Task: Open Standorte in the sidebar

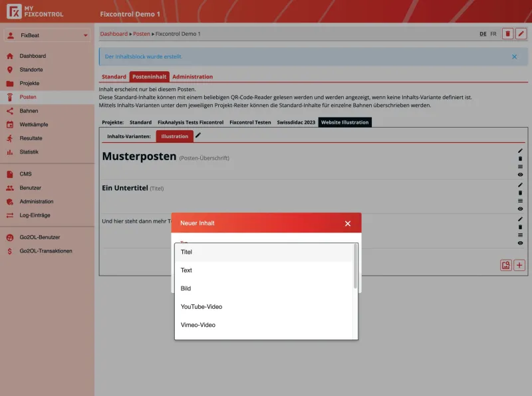Action: 31,70
